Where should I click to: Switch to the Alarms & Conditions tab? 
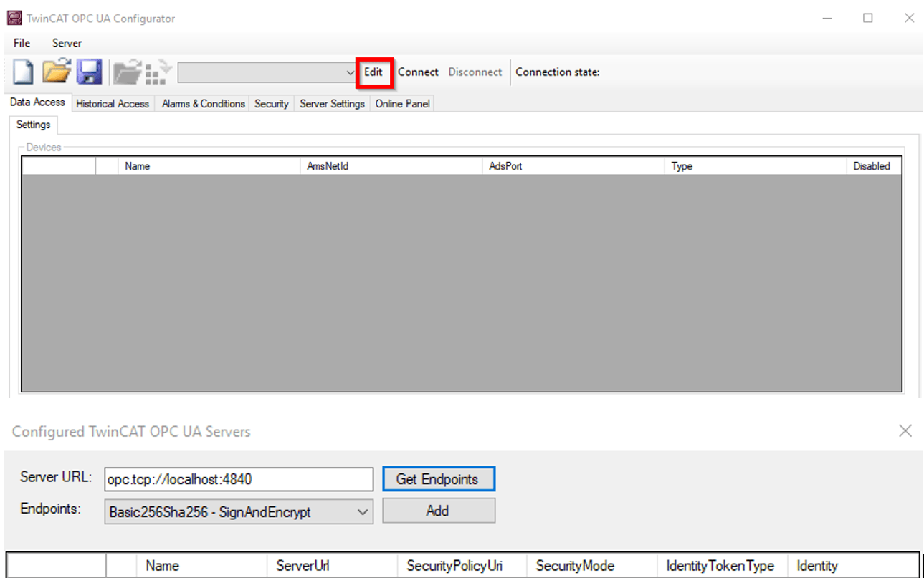(x=204, y=104)
